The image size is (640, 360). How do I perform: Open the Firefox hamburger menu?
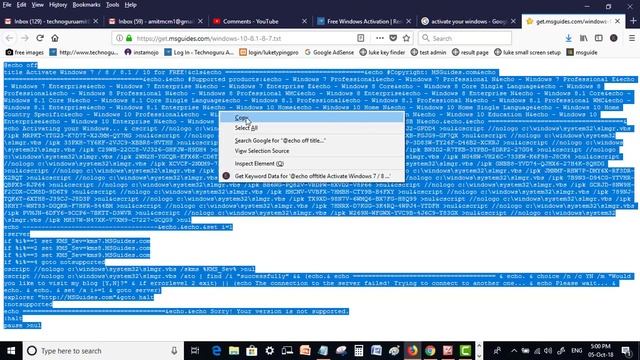pyautogui.click(x=632, y=38)
